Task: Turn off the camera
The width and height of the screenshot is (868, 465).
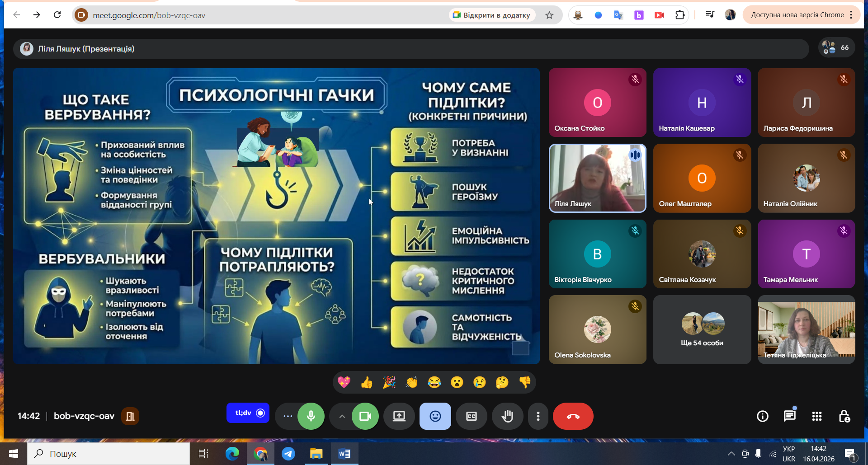Action: pyautogui.click(x=365, y=416)
